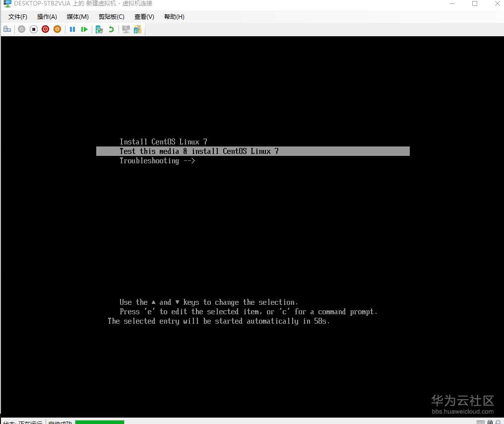Image resolution: width=504 pixels, height=424 pixels.
Task: Reset the VM with the green play icon
Action: (84, 29)
